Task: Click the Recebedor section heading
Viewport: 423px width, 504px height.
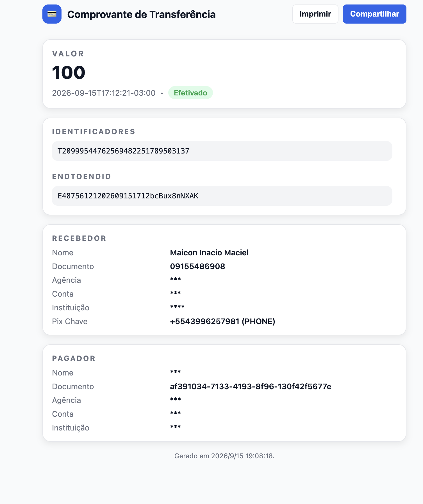Action: coord(79,238)
